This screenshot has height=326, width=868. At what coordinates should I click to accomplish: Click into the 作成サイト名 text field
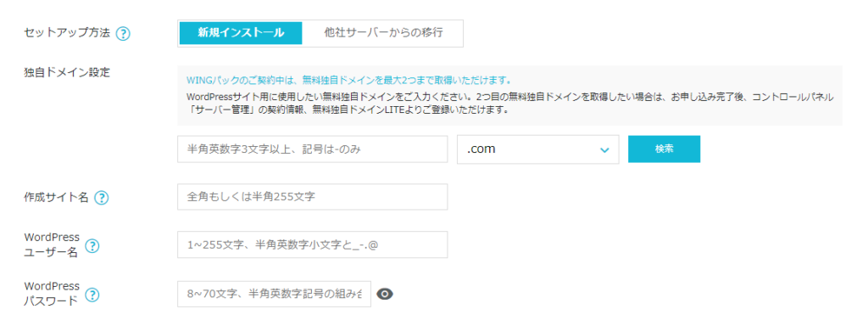312,197
